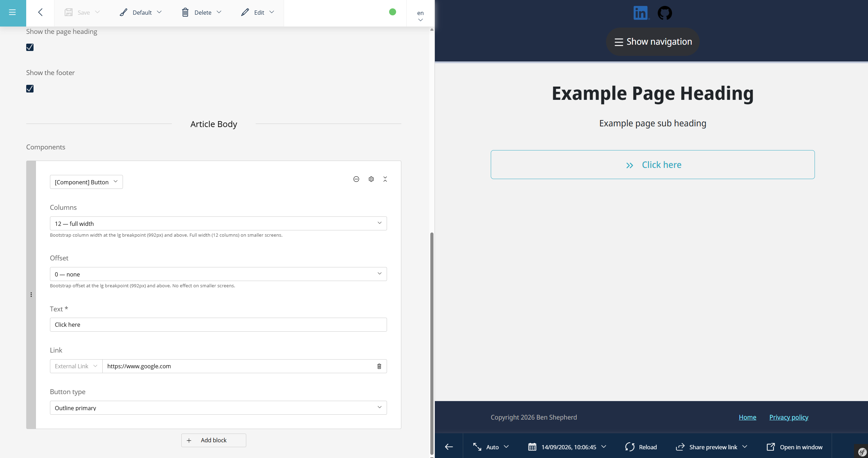Open block options ellipsis icon
This screenshot has height=458, width=868.
[x=356, y=179]
